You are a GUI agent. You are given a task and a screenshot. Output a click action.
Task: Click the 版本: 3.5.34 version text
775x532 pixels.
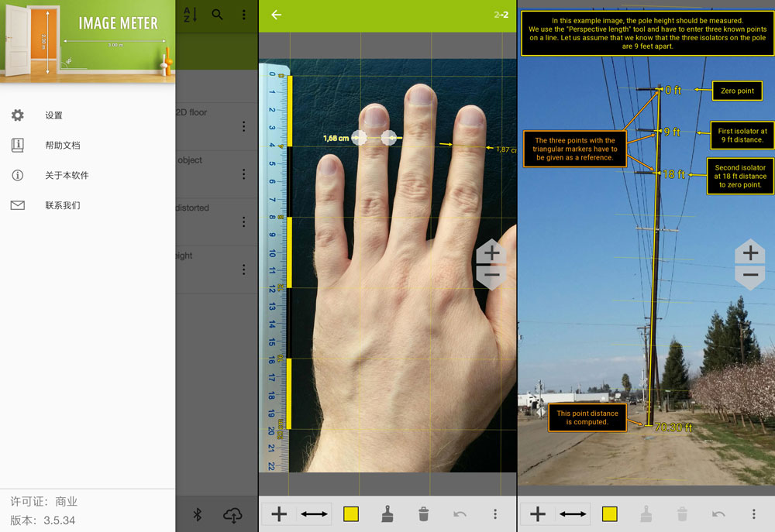point(43,520)
